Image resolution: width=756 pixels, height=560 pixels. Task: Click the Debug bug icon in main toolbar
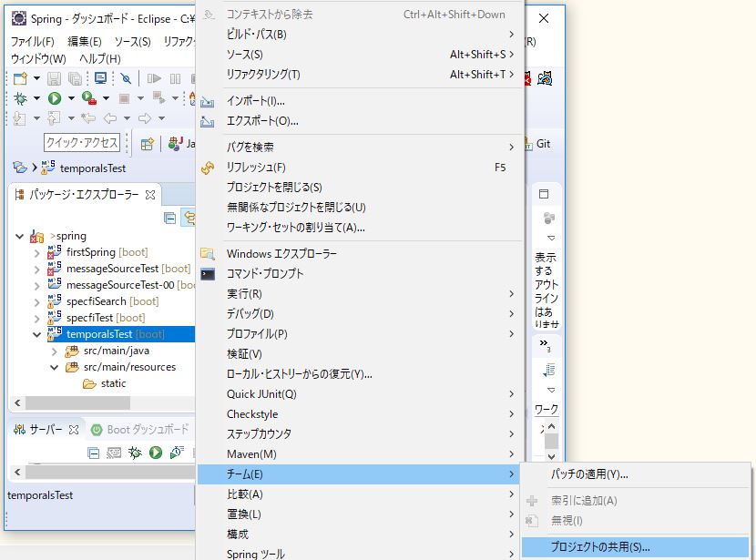[x=20, y=98]
